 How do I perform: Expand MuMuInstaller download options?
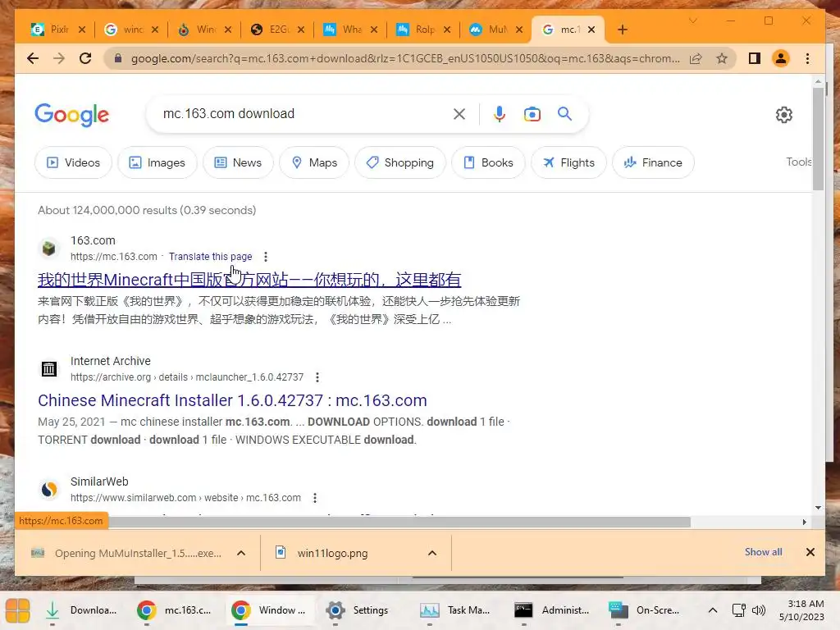(241, 554)
